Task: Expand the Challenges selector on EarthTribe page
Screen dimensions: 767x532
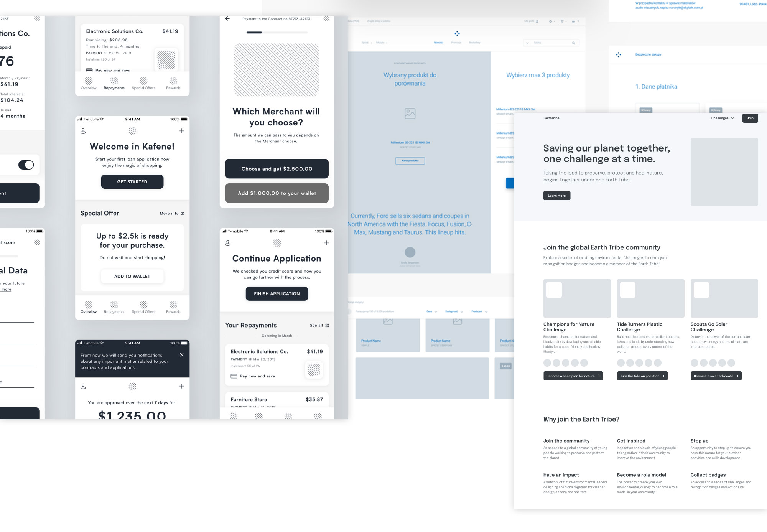Action: [723, 118]
